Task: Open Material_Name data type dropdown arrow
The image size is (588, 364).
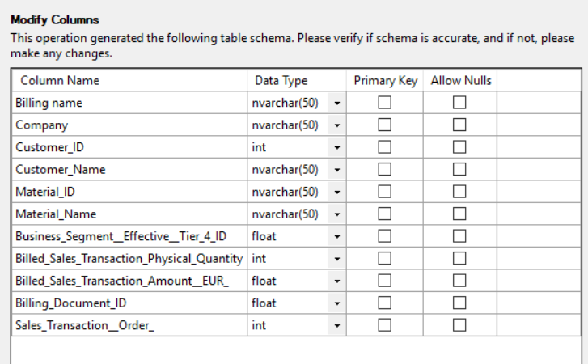Action: [336, 214]
